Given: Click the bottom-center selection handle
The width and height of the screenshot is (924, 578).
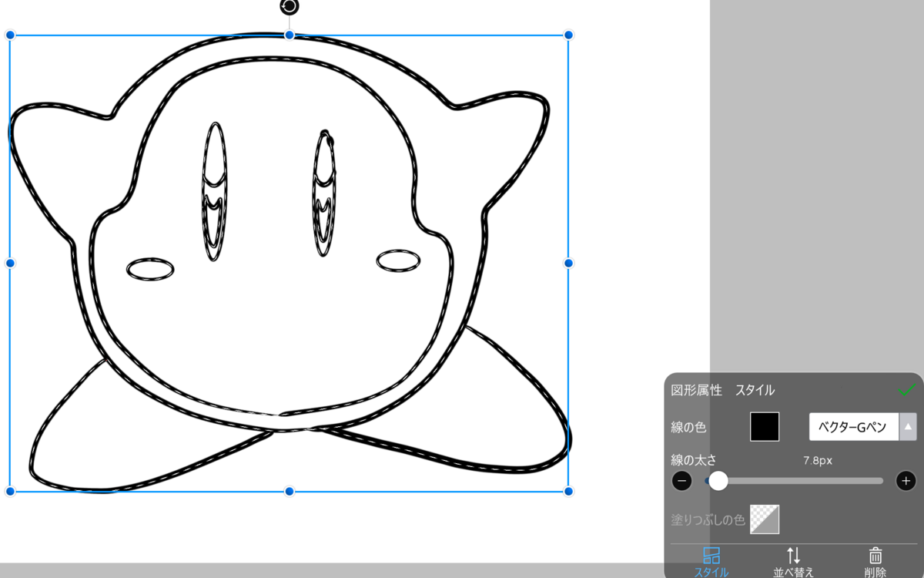Looking at the screenshot, I should pos(290,491).
